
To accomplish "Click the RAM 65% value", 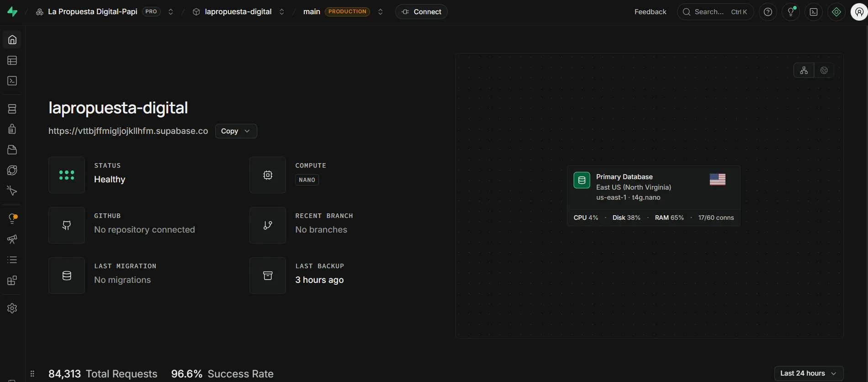I will click(669, 218).
